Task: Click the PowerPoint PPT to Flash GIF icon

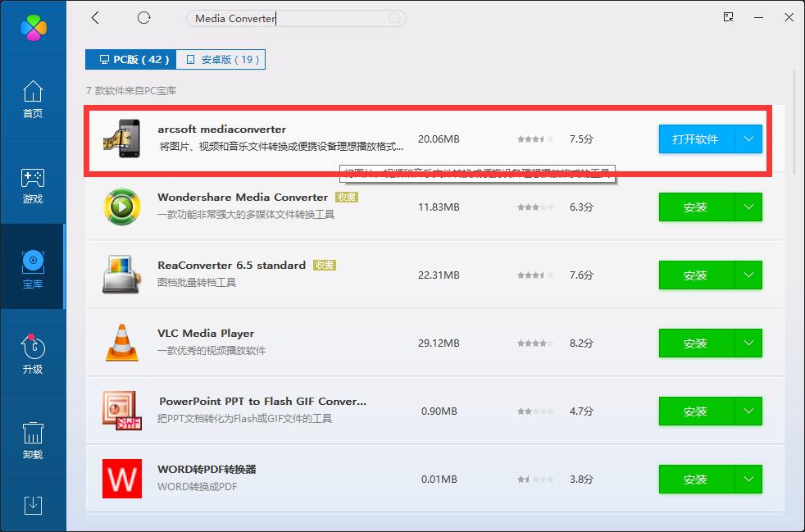Action: [121, 411]
